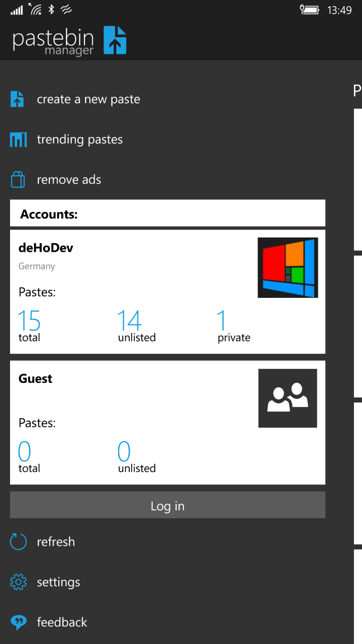Click the refresh circular arrow icon

point(18,542)
